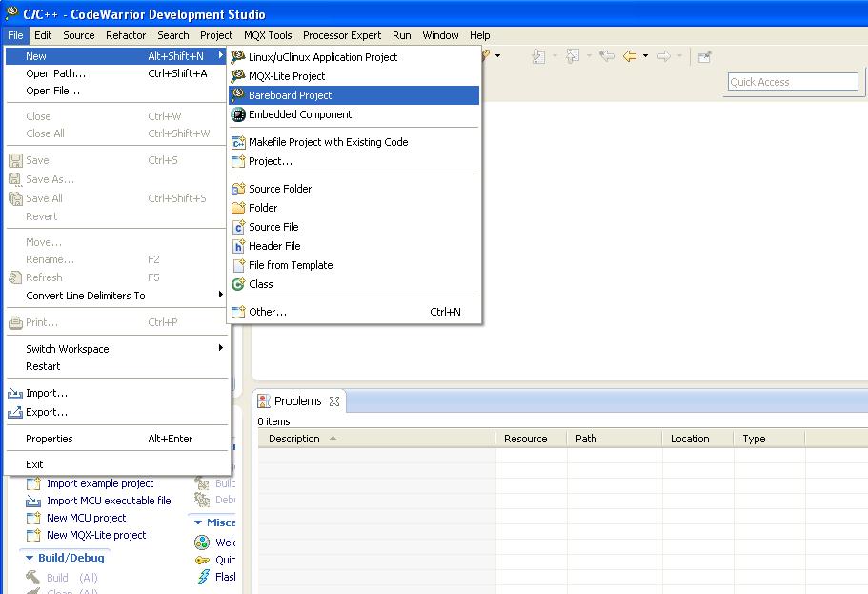The width and height of the screenshot is (868, 594).
Task: Click the Source Folder icon
Action: coord(238,189)
